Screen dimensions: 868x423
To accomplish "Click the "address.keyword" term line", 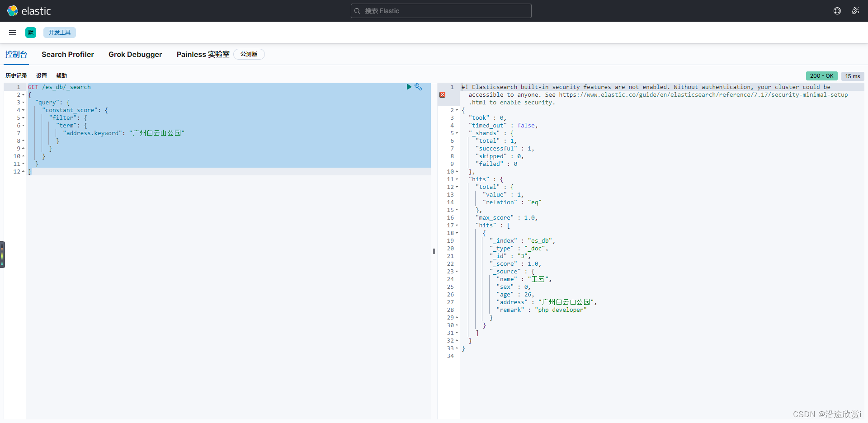I will tap(124, 133).
